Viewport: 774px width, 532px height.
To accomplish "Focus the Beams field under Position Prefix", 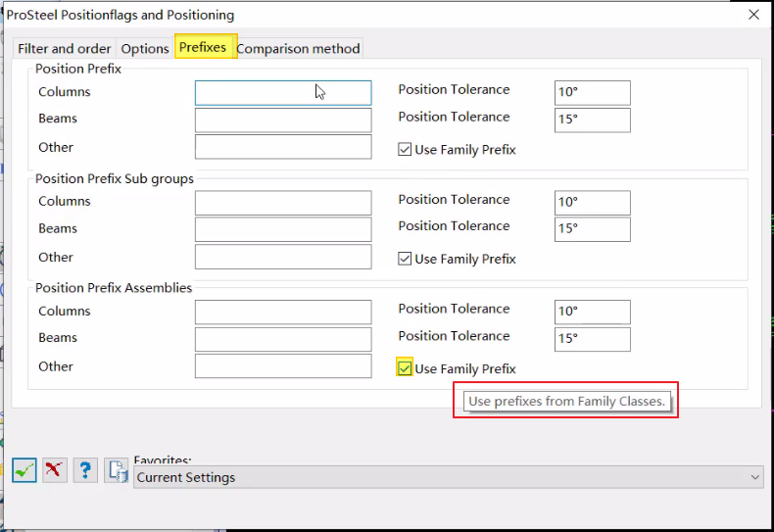I will (283, 121).
